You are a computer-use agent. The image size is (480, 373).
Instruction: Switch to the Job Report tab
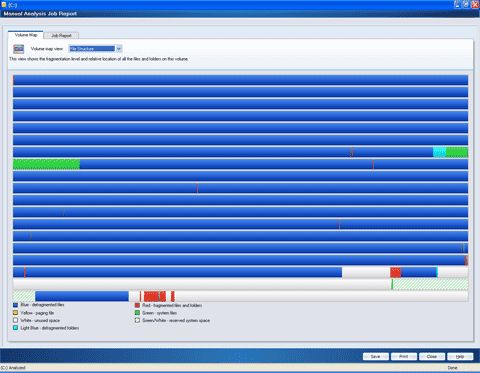coord(61,35)
